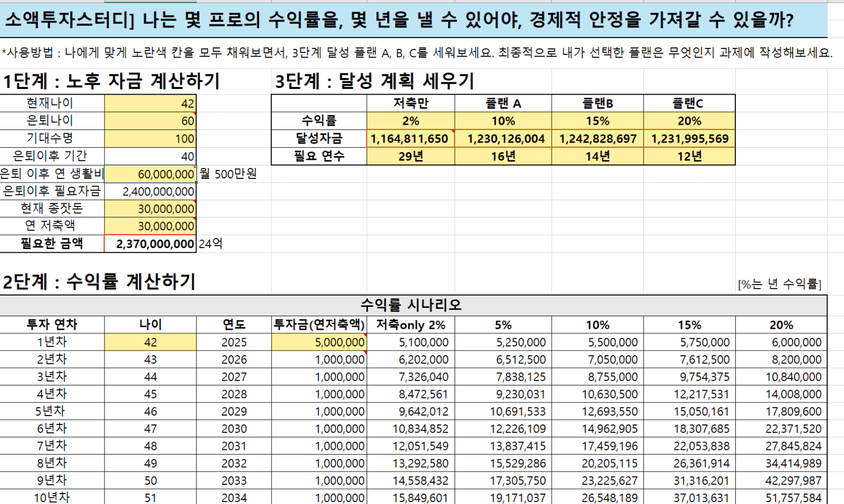Click the usage instructions line starting '*사용방법'
Viewport: 844px width, 504px height.
tap(417, 53)
